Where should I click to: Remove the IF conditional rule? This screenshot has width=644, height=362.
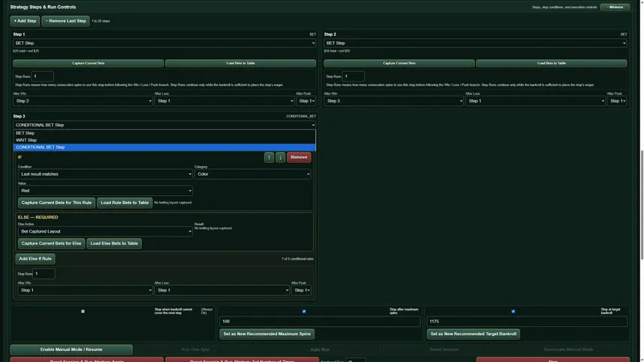(x=299, y=157)
